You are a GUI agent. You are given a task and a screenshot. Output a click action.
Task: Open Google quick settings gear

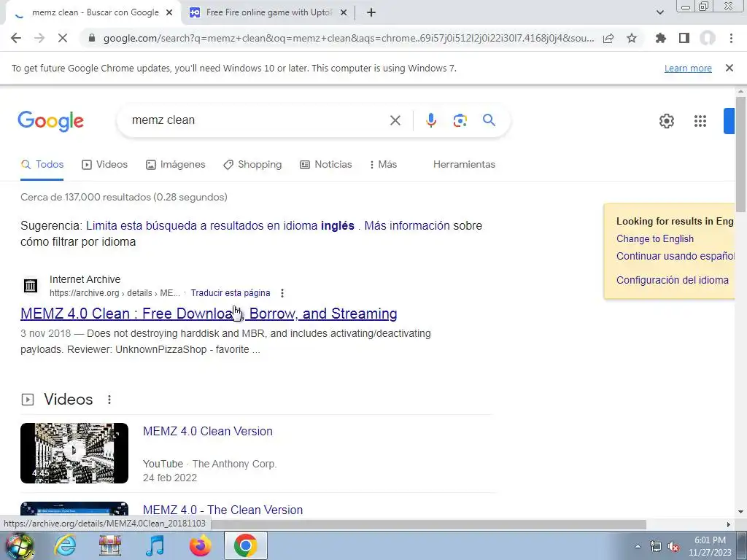tap(667, 121)
